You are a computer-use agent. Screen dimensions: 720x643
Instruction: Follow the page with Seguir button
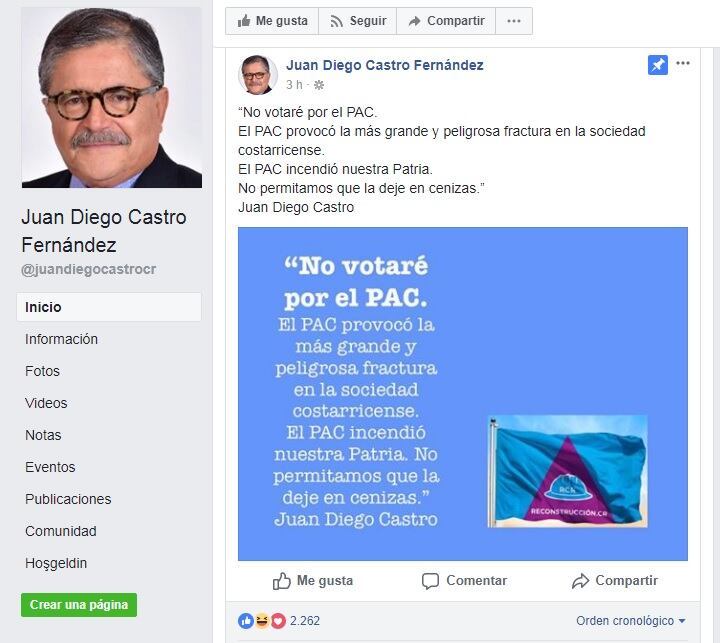pos(358,21)
